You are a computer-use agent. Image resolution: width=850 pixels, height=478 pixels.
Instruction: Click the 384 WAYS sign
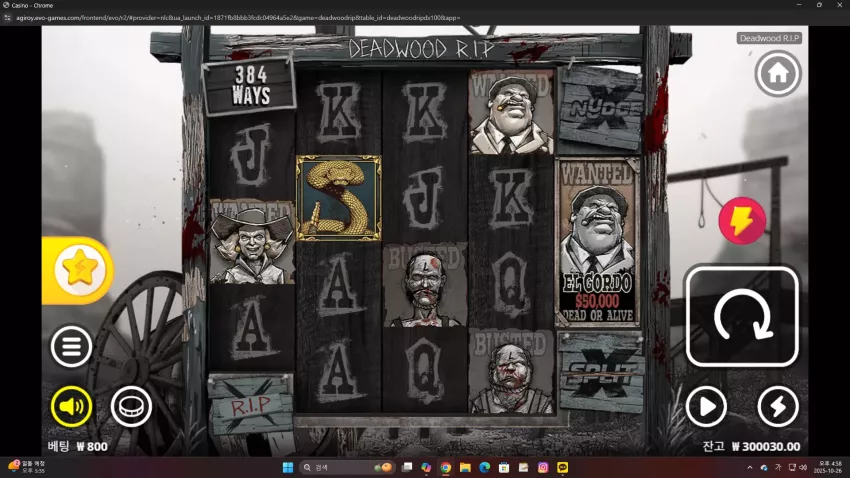(x=250, y=86)
